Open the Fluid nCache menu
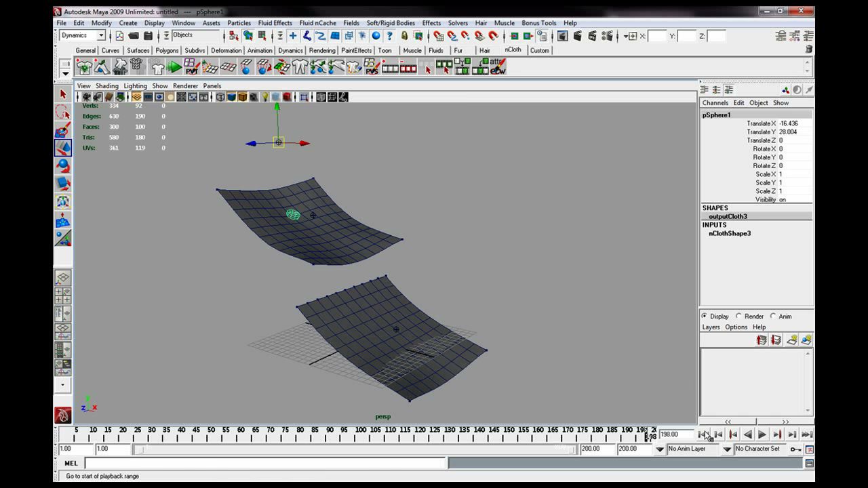 [317, 23]
